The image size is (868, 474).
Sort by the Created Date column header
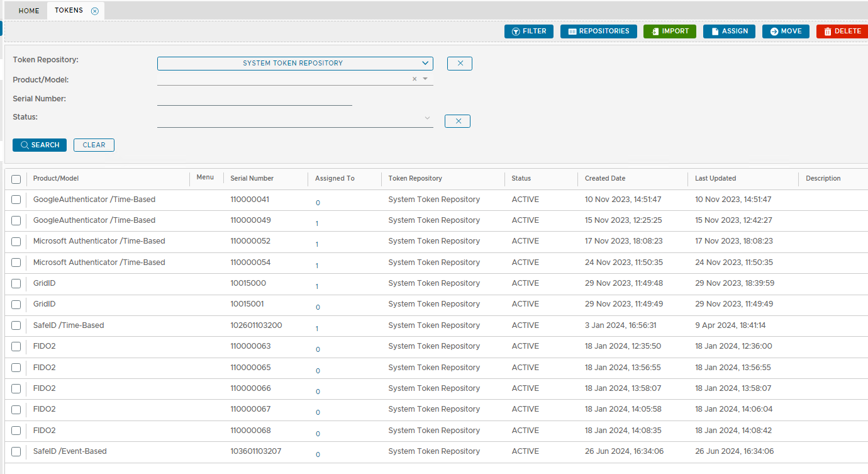[x=605, y=179]
